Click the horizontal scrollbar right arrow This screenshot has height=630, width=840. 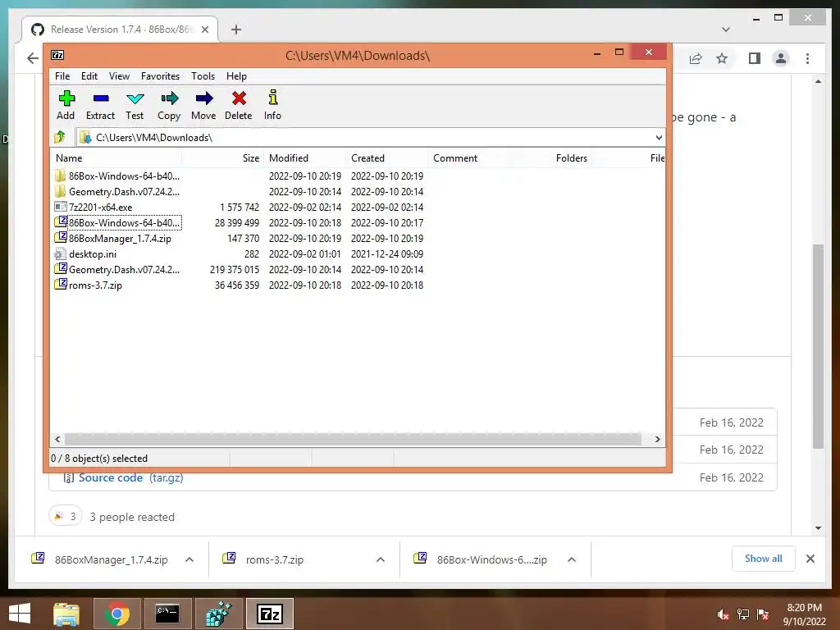[657, 440]
